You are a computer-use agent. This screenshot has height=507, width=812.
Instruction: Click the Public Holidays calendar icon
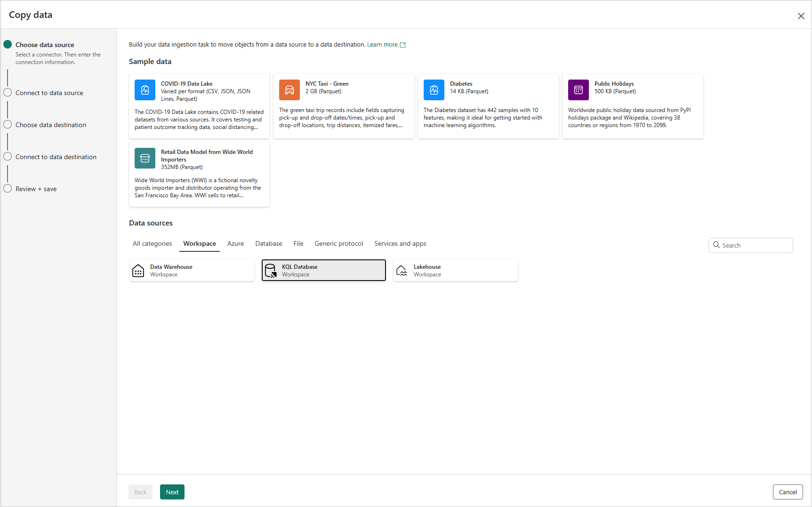pos(578,90)
